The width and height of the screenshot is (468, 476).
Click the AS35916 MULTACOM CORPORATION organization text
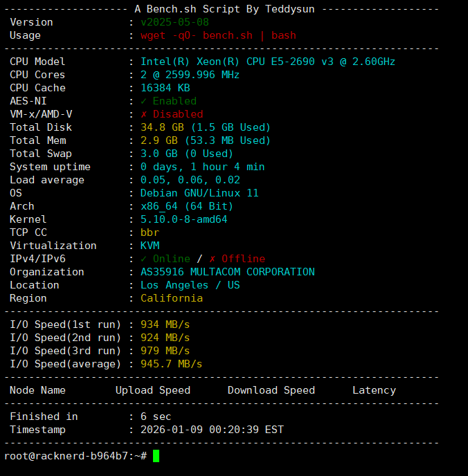(228, 272)
